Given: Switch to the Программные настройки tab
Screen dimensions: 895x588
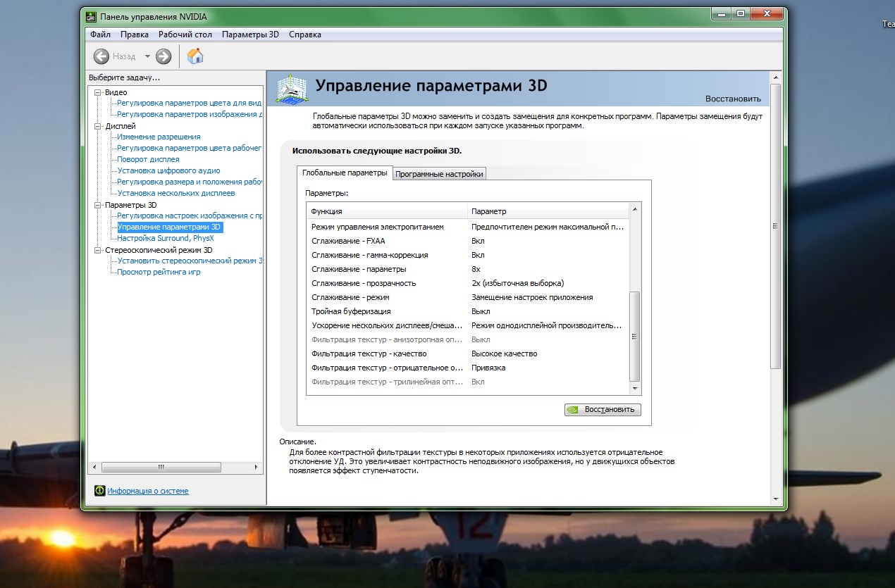Looking at the screenshot, I should (439, 174).
